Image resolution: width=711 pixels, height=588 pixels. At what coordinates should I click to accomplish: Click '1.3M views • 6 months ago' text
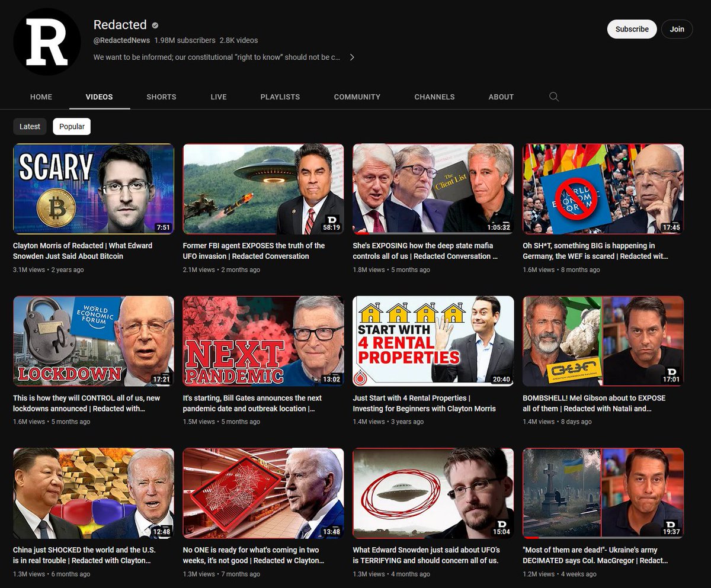(x=52, y=574)
